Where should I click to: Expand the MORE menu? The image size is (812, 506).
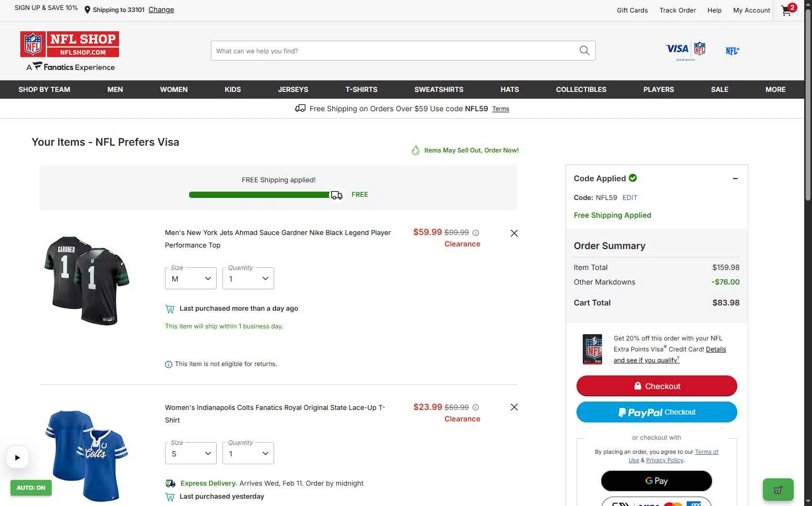pyautogui.click(x=775, y=90)
